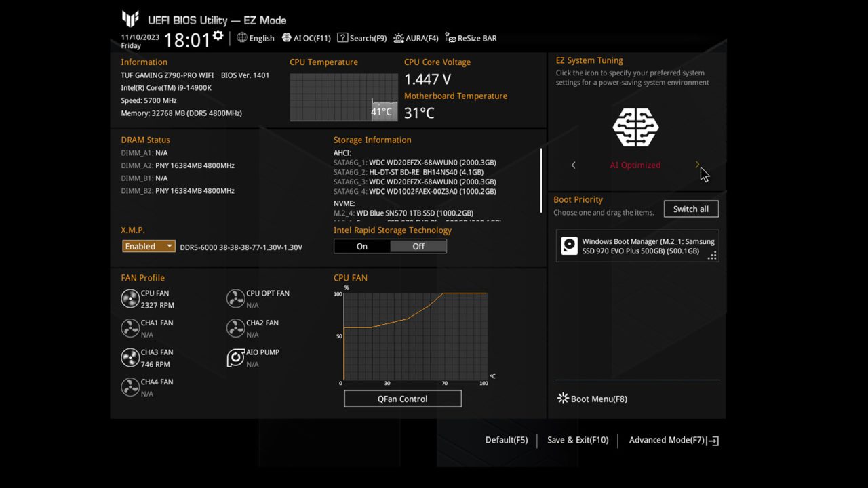The height and width of the screenshot is (488, 868).
Task: Click Save & Exit(F10)
Action: click(578, 440)
